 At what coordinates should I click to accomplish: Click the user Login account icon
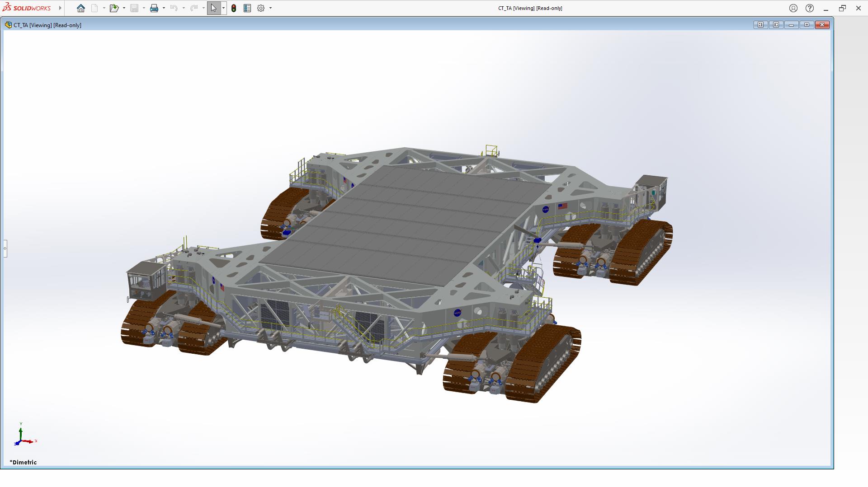point(793,8)
